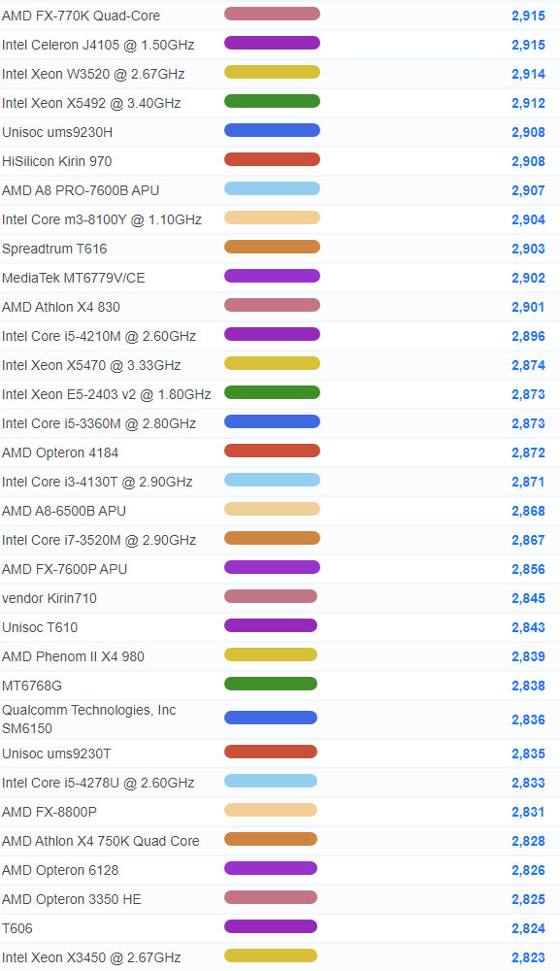The height and width of the screenshot is (971, 560).
Task: Open Unisoc T610 entry
Action: 40,626
